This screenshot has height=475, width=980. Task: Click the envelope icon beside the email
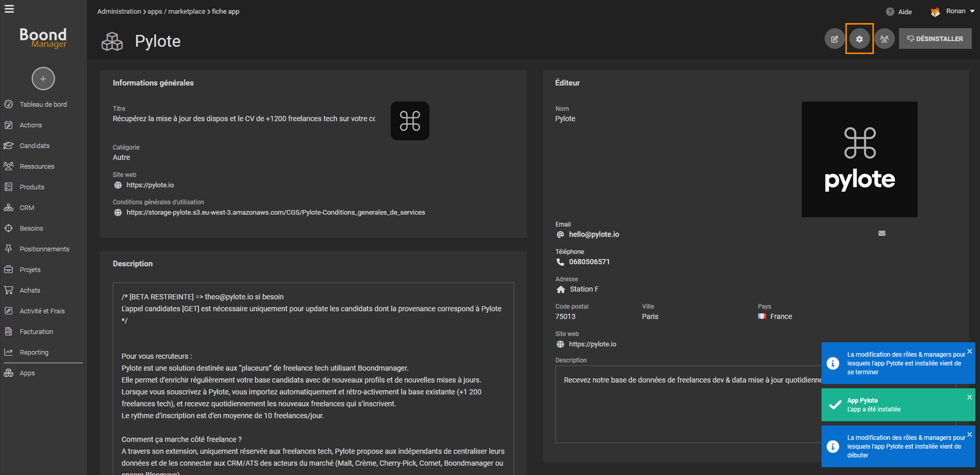pos(882,233)
